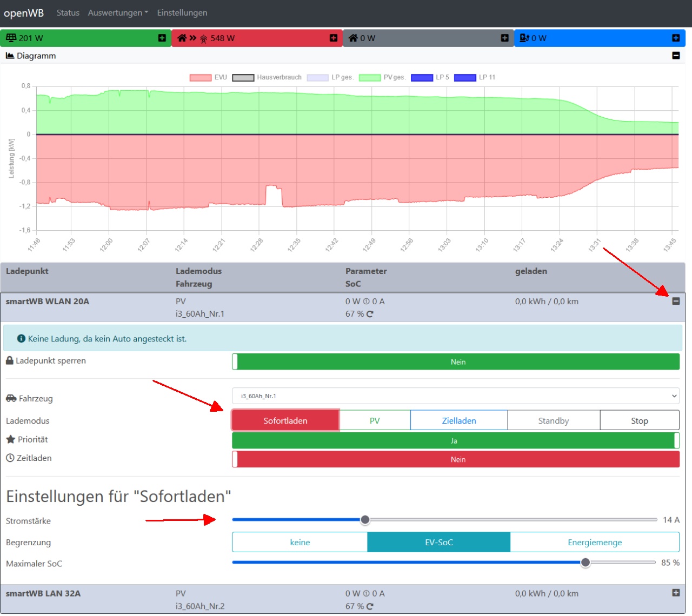Collapse smartWB WLAN 20A details
This screenshot has width=692, height=616.
(675, 302)
